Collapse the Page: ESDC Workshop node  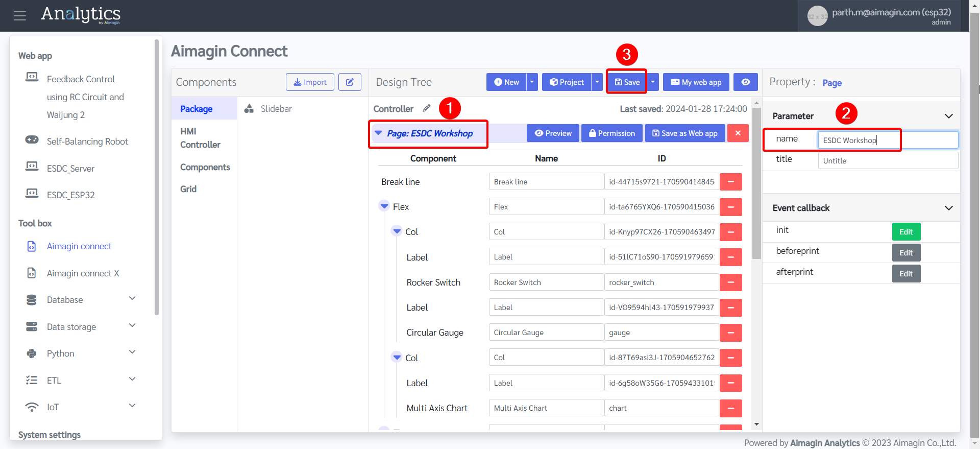pos(378,133)
